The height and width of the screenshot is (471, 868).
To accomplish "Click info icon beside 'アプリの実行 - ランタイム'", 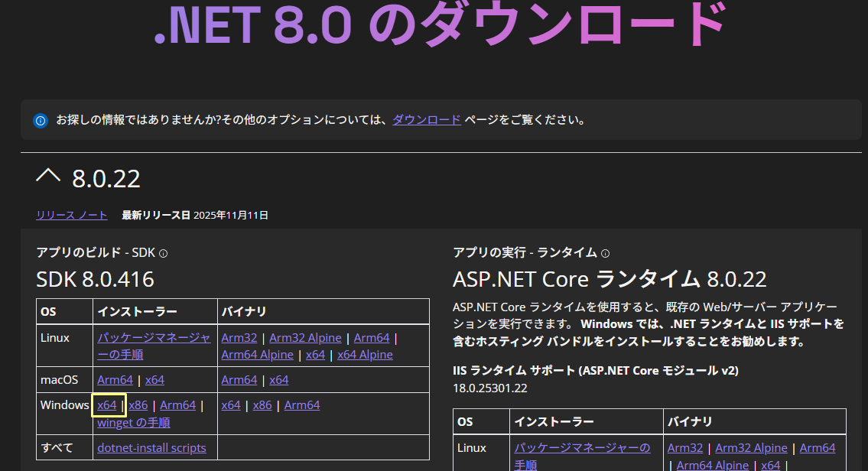I will click(606, 253).
